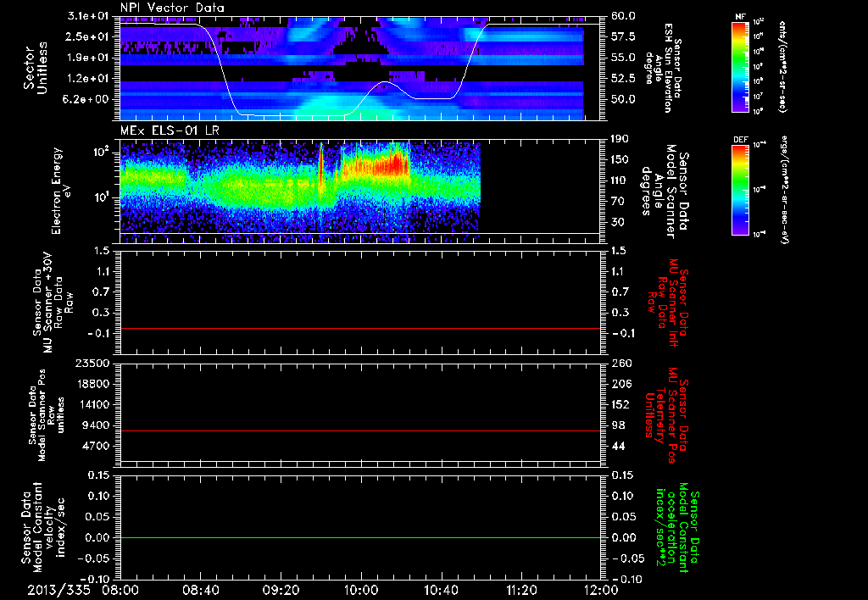Click the 08:40 time tick label

point(200,590)
